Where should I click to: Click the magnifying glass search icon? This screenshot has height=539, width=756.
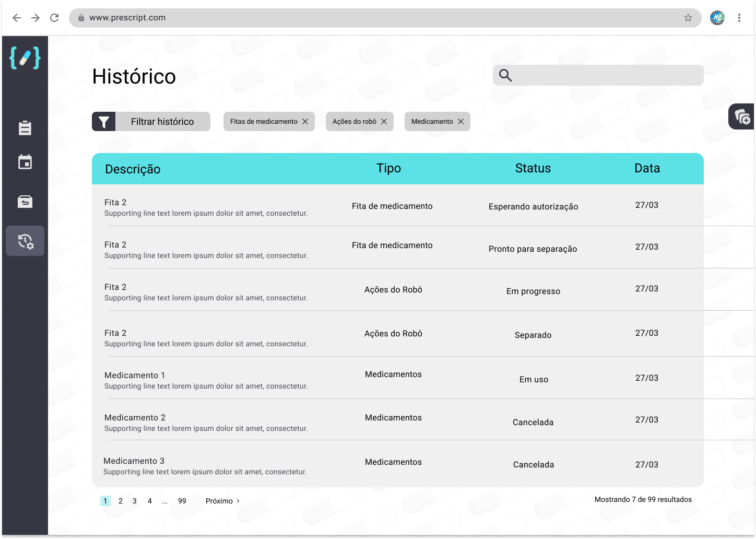point(505,75)
